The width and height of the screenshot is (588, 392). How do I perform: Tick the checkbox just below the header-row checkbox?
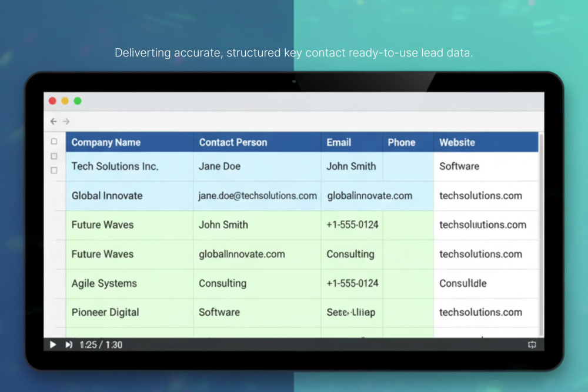pos(54,156)
